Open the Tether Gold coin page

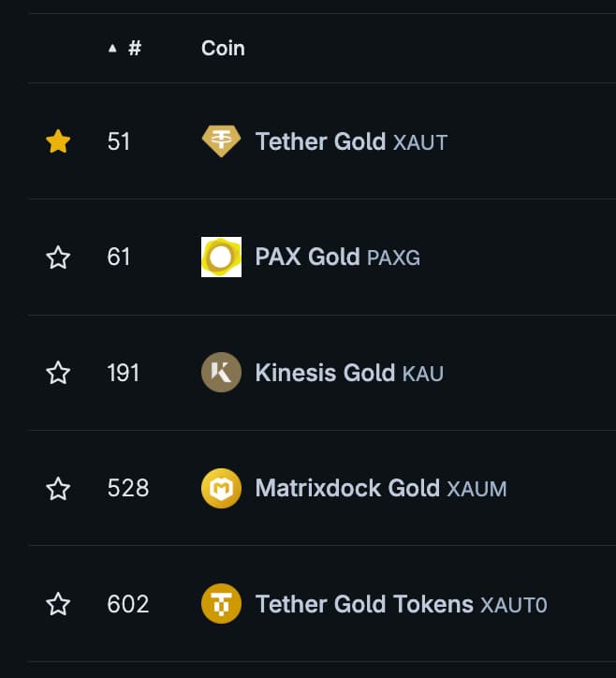(x=320, y=141)
